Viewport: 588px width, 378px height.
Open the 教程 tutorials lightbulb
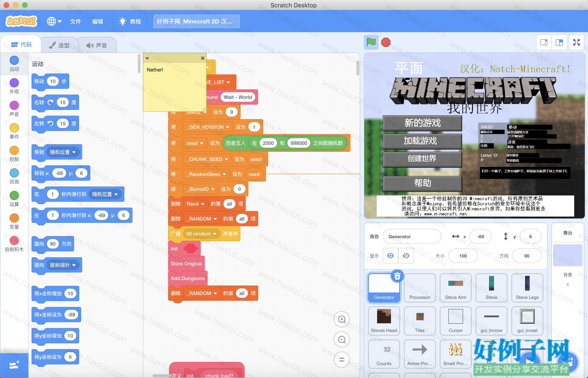pos(130,21)
